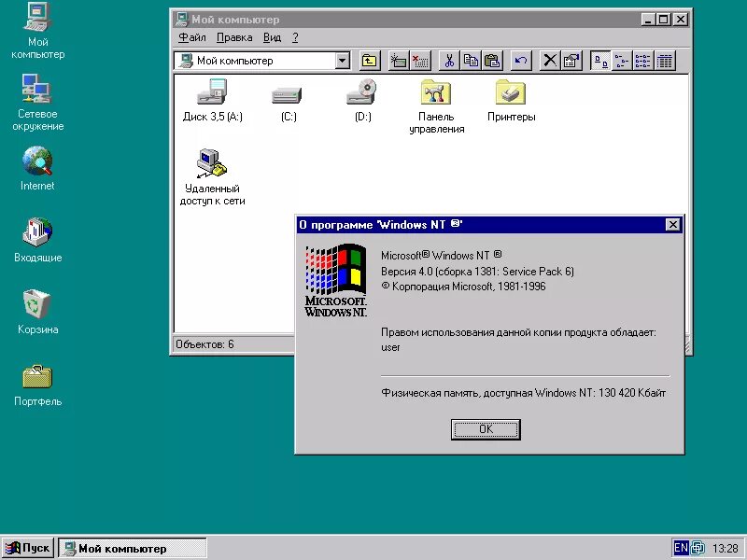This screenshot has height=560, width=747.
Task: Select the Входящие desktop icon
Action: 37,232
